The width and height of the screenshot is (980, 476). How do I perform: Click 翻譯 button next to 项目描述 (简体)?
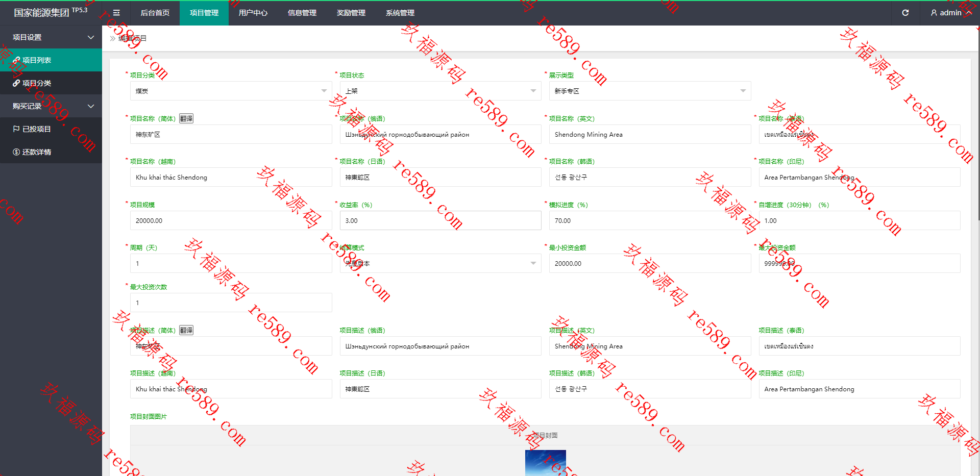(186, 330)
